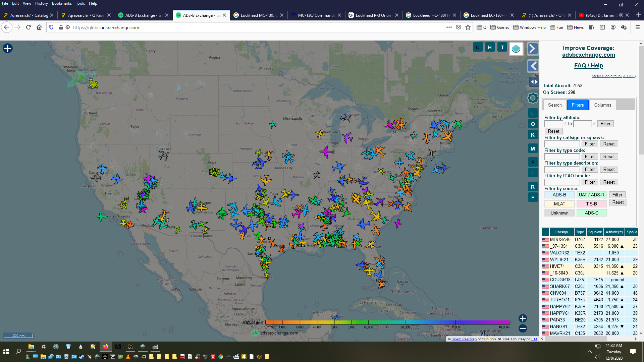Click the left arrow sidebar button

click(533, 66)
